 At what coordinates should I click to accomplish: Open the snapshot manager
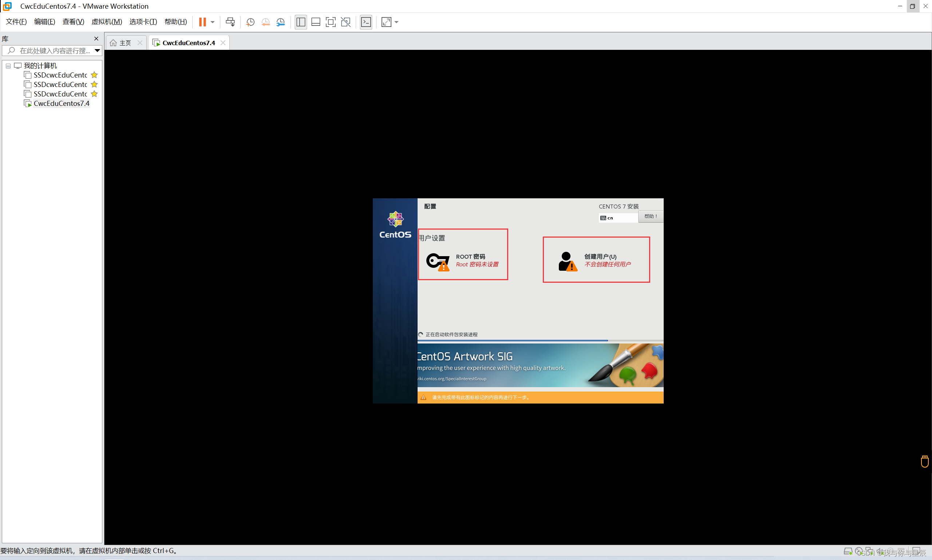pos(280,22)
